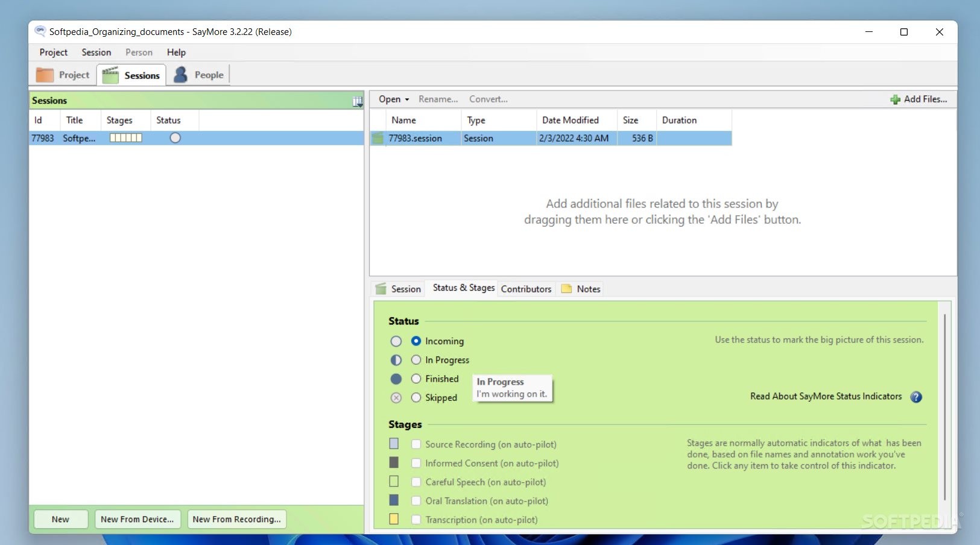
Task: Click the yellow Transcription color swatch
Action: [x=394, y=518]
